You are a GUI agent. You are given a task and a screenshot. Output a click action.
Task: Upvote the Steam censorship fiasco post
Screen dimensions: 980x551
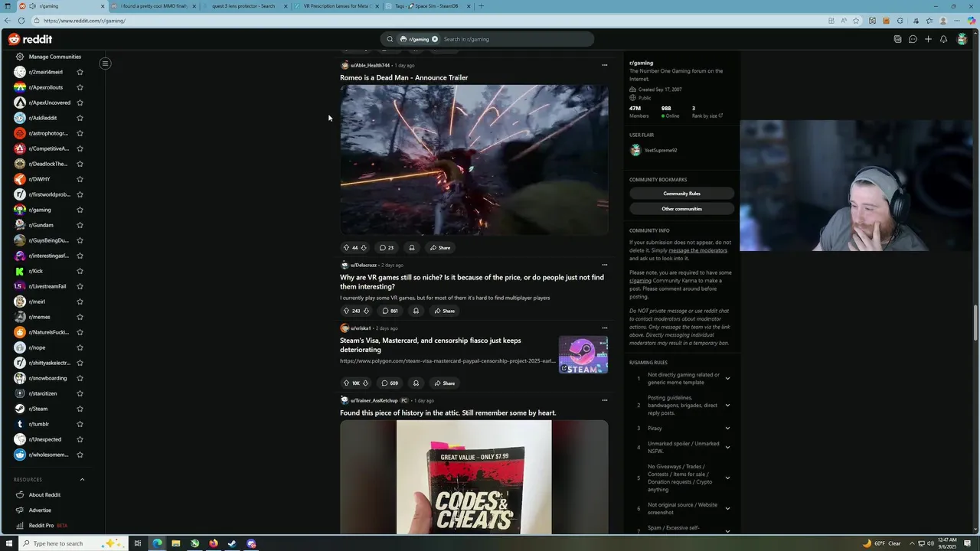coord(346,383)
